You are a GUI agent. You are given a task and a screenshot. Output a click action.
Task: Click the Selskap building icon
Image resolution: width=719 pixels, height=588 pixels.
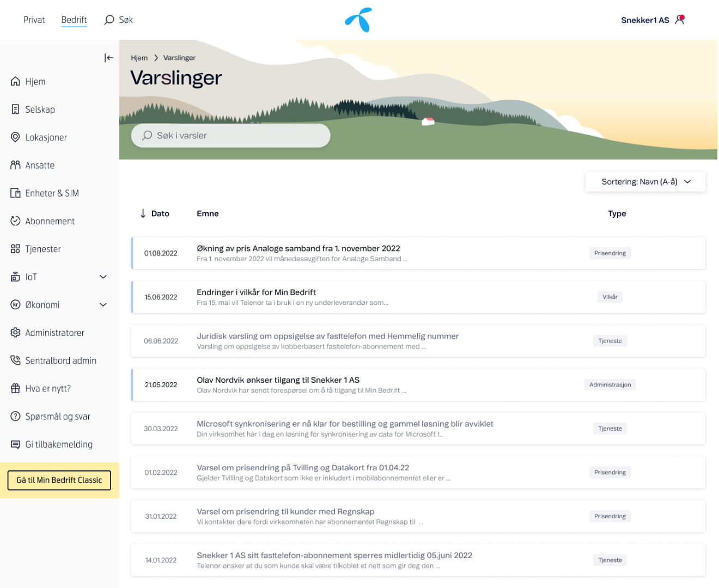pos(15,109)
